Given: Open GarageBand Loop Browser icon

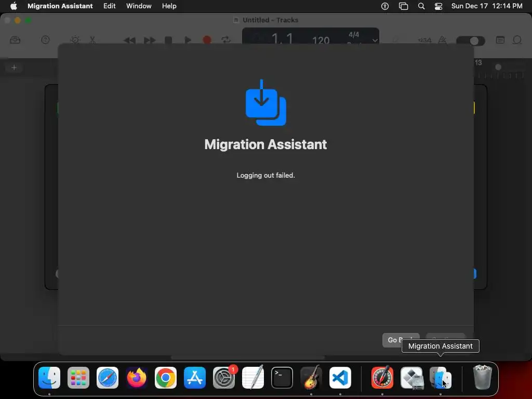Looking at the screenshot, I should [x=517, y=40].
